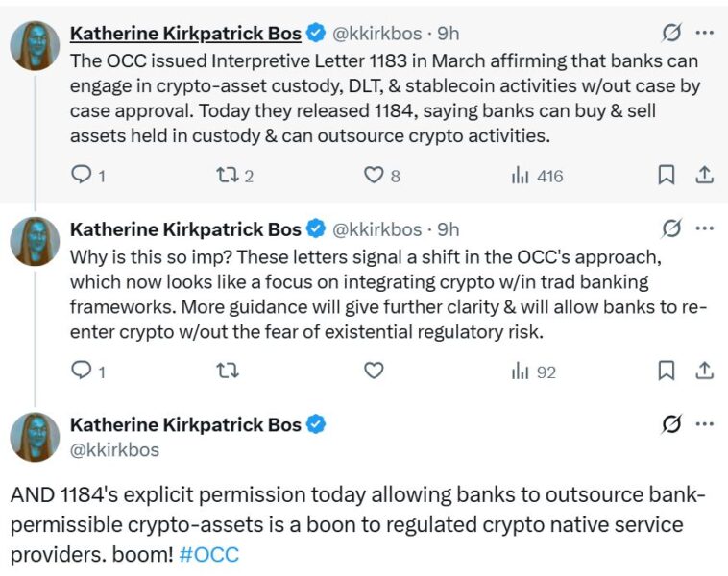Screen dimensions: 728x576
Task: View analytics showing 416 views
Action: pos(522,176)
